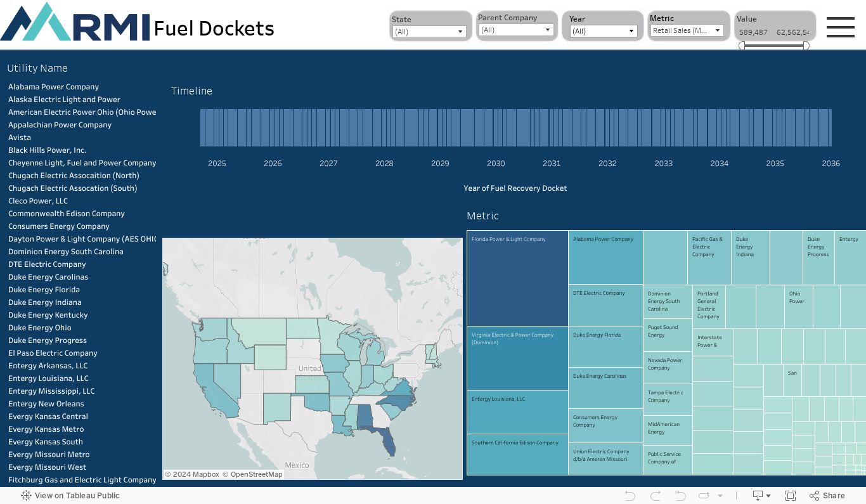Click Ohio Power treemap tile
Screen dimensions: 866x504
[799, 306]
